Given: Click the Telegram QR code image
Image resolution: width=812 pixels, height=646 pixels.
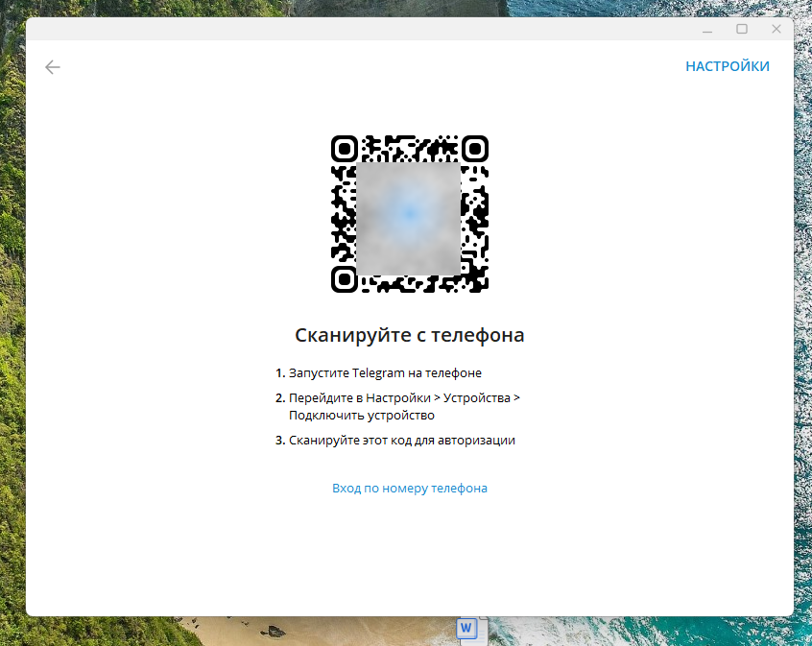Looking at the screenshot, I should click(410, 214).
